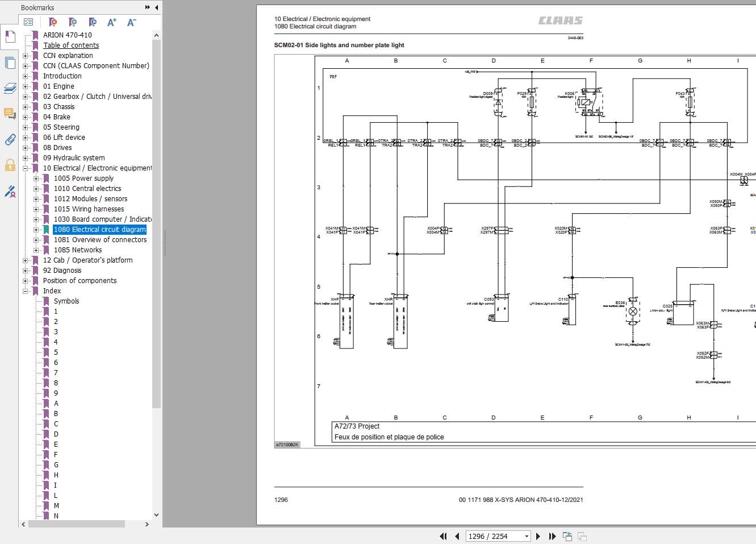Click the delete bookmark icon
The image size is (756, 544).
point(53,22)
